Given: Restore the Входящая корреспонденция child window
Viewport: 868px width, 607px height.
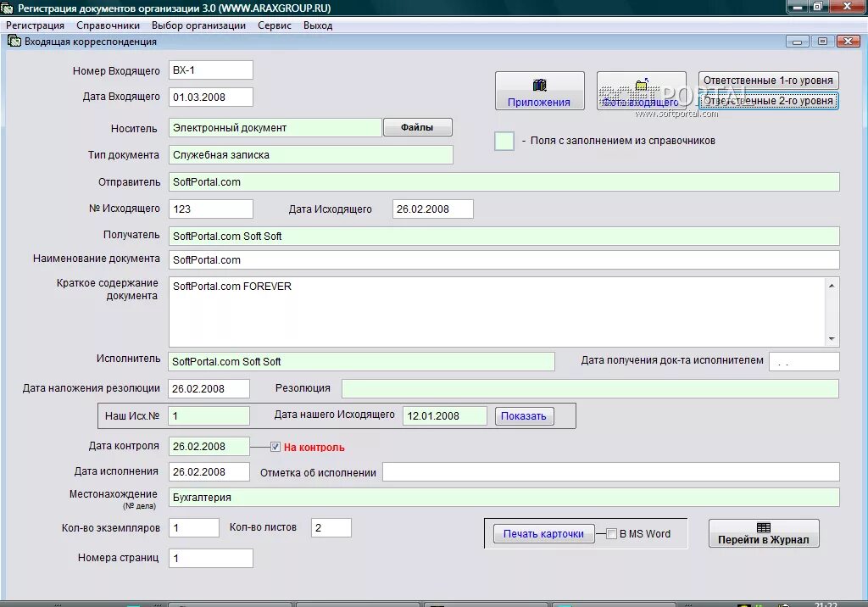Looking at the screenshot, I should click(822, 42).
